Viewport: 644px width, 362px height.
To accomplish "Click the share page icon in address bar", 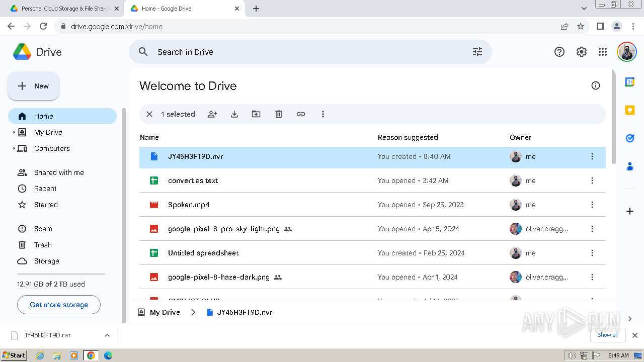I will click(565, 26).
